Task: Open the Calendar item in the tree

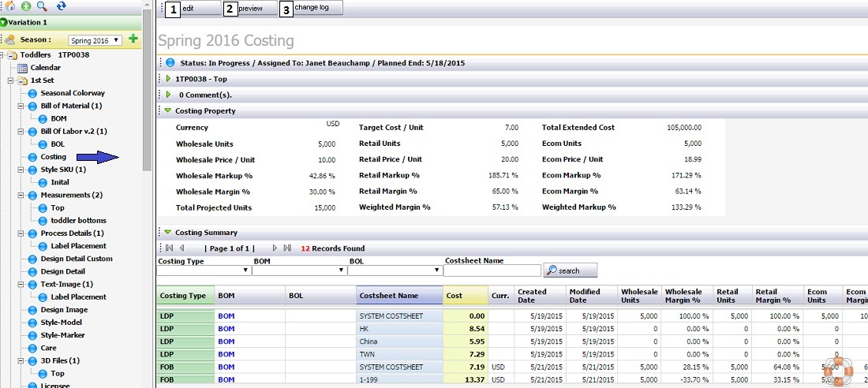Action: 45,68
